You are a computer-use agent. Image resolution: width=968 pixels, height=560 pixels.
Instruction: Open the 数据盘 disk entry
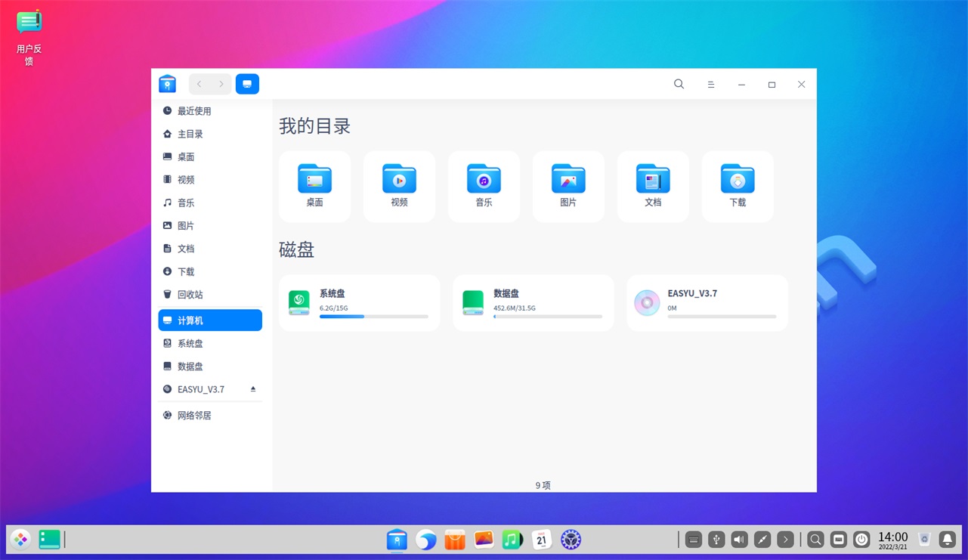(x=533, y=302)
